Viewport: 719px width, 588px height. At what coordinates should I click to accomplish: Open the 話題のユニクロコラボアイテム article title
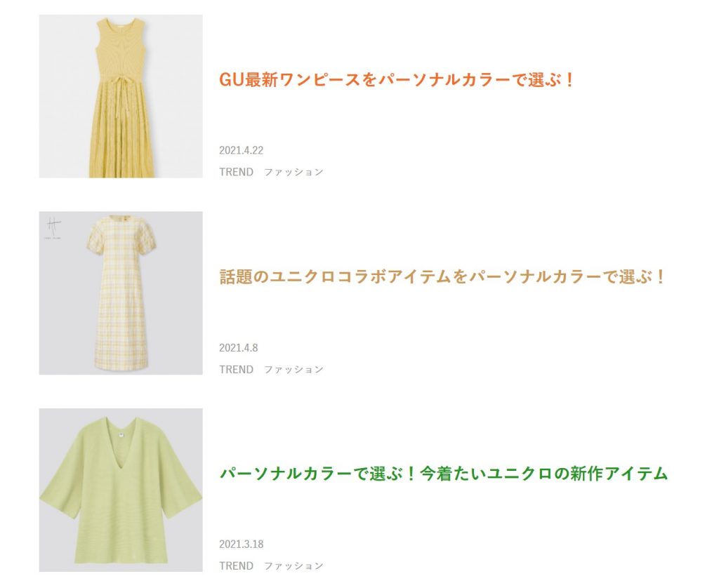[x=442, y=276]
